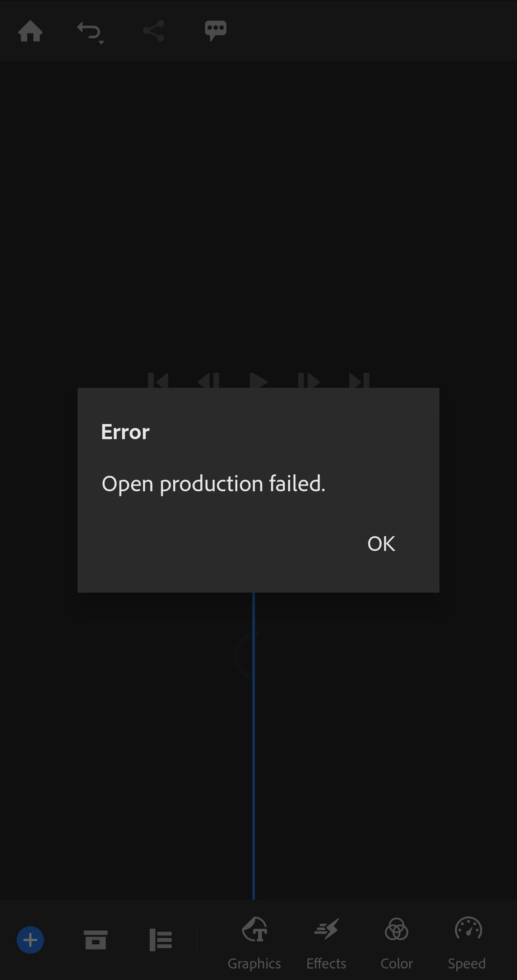This screenshot has height=980, width=517.
Task: Open the Graphics tab
Action: click(254, 943)
